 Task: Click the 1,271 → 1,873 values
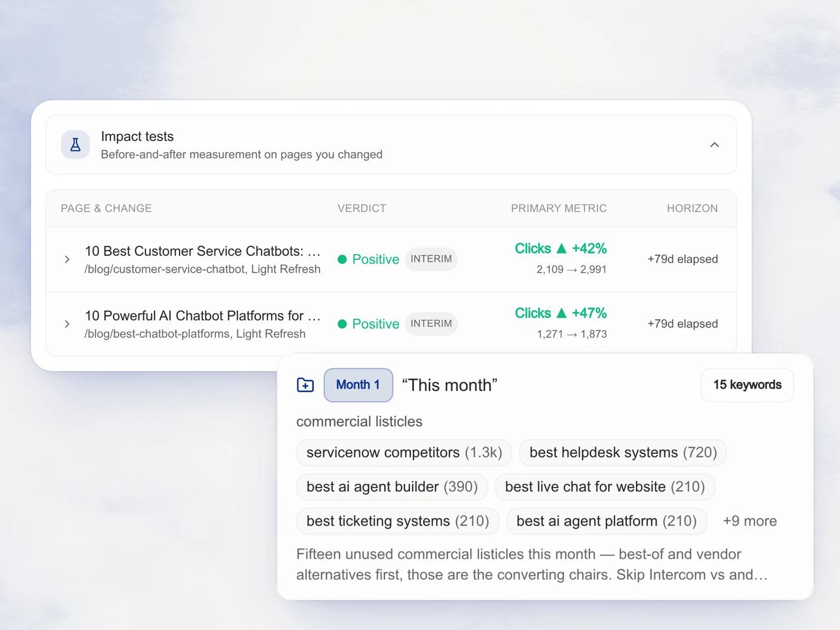[x=572, y=334]
